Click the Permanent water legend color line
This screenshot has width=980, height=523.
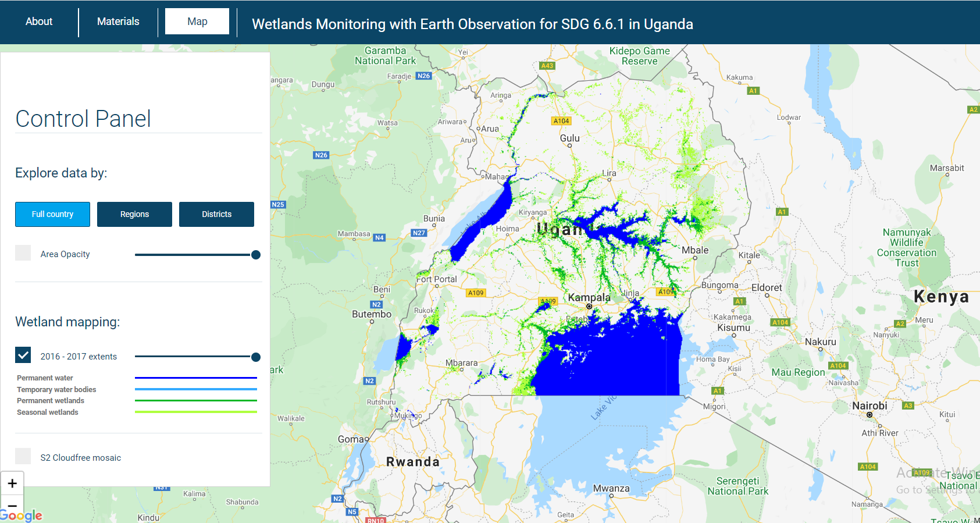196,378
